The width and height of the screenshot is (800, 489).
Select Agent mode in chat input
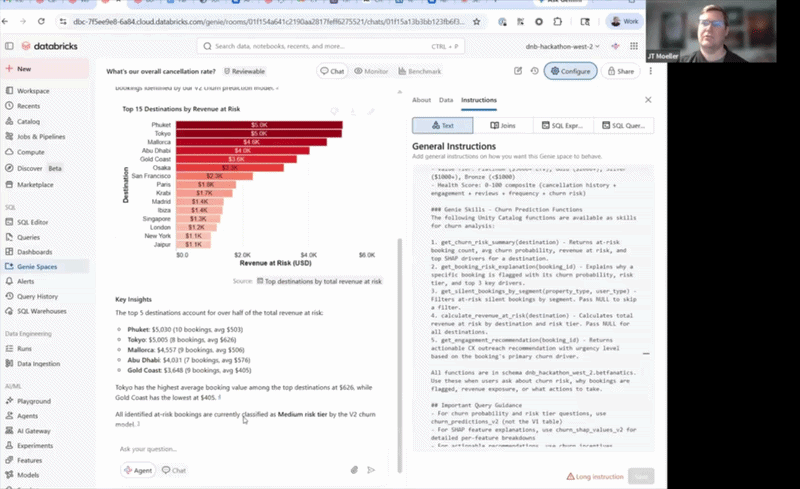[138, 470]
